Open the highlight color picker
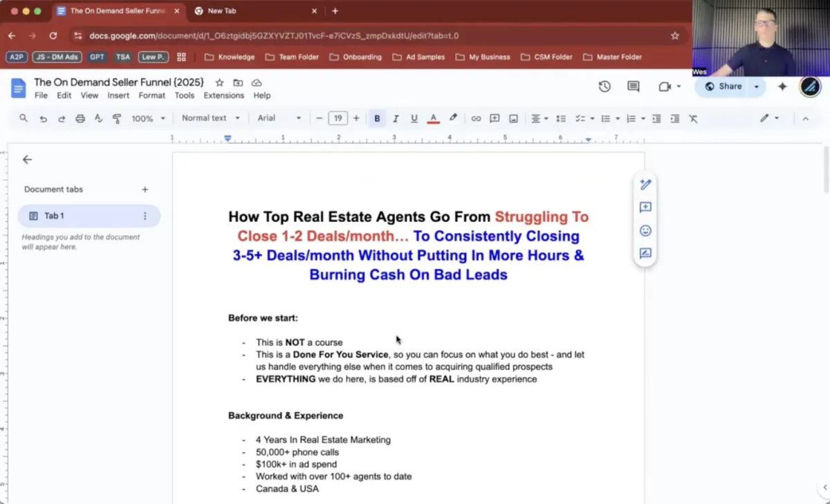This screenshot has width=830, height=504. click(453, 118)
